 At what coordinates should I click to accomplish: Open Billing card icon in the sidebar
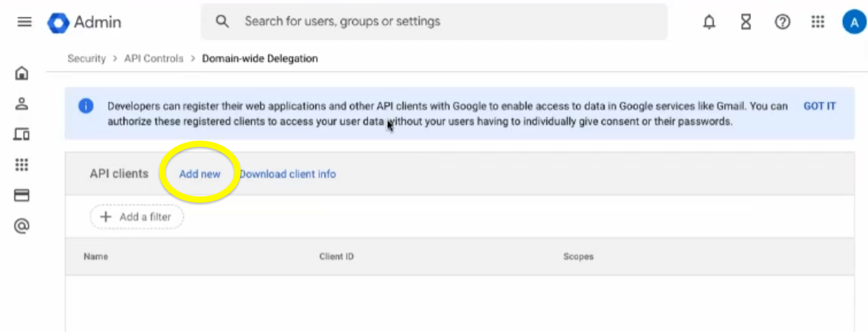pyautogui.click(x=22, y=195)
